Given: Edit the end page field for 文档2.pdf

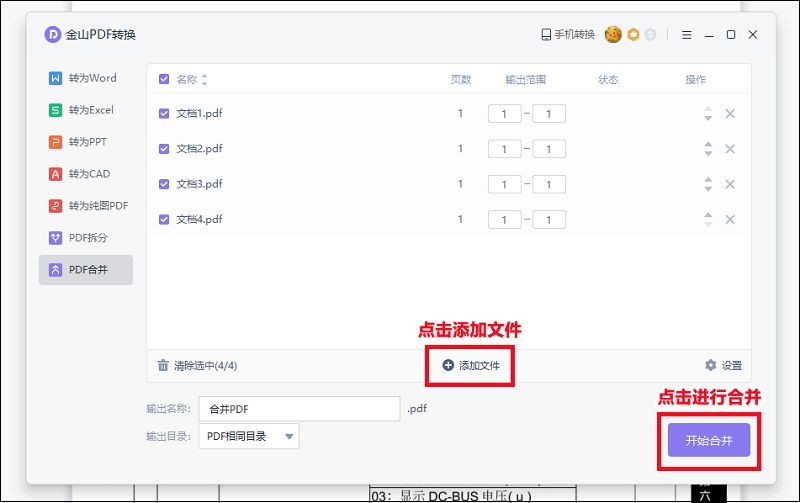Looking at the screenshot, I should point(549,149).
